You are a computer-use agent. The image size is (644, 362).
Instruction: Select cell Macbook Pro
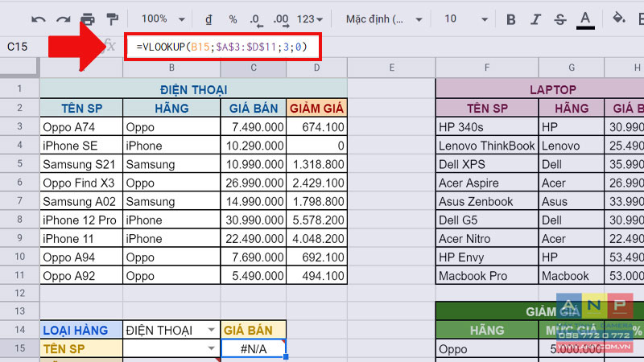tap(487, 275)
